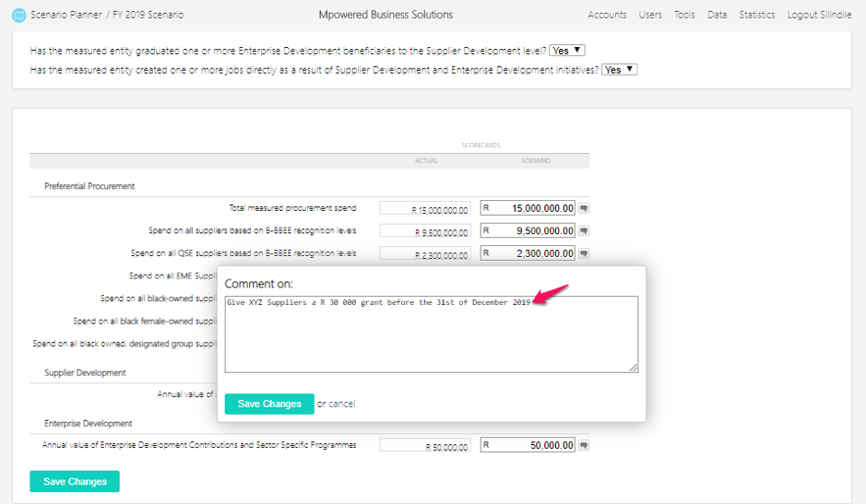Click the page-level Save Changes button
The height and width of the screenshot is (504, 866).
tap(75, 481)
